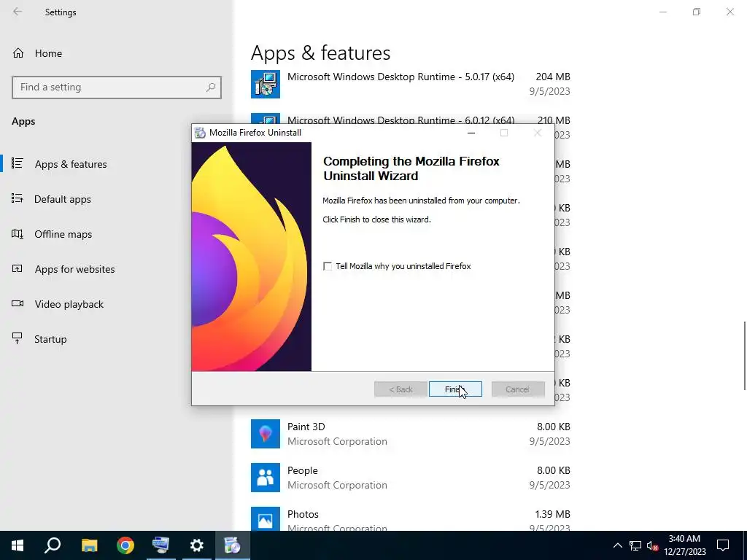
Task: Open Default apps settings page
Action: (63, 199)
